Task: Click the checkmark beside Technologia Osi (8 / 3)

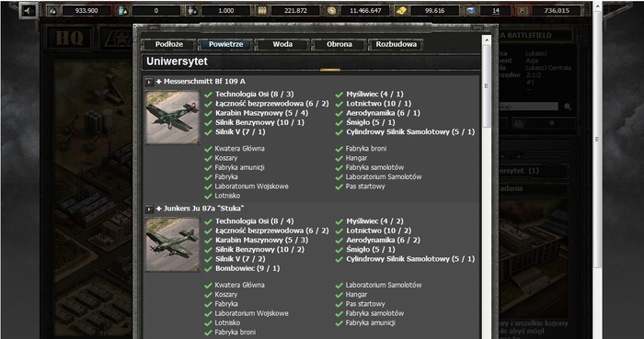Action: (x=208, y=95)
